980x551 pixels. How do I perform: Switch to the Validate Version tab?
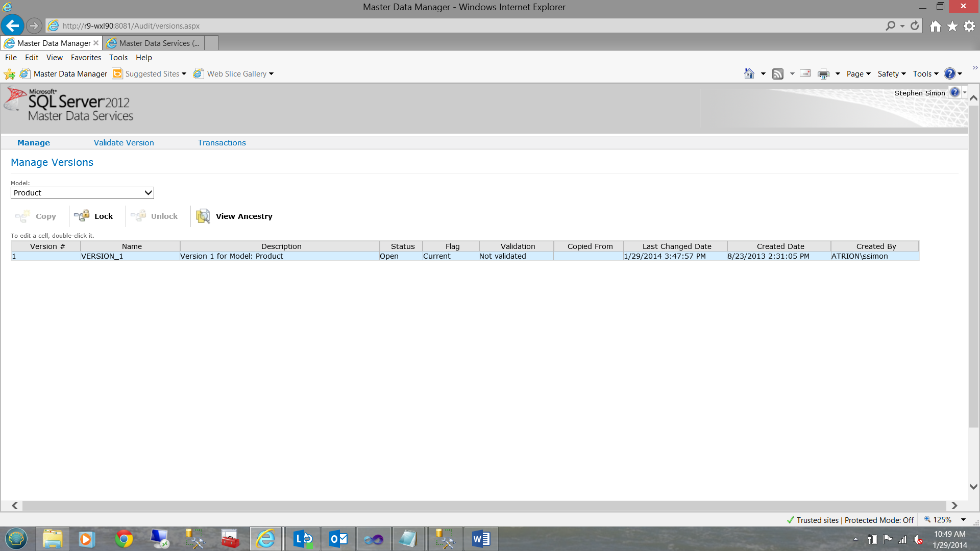click(x=124, y=142)
